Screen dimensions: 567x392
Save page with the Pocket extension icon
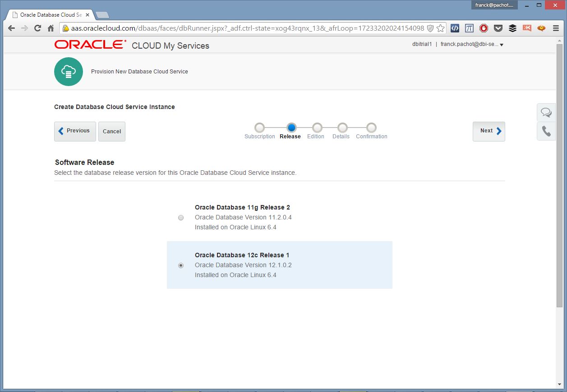(498, 28)
